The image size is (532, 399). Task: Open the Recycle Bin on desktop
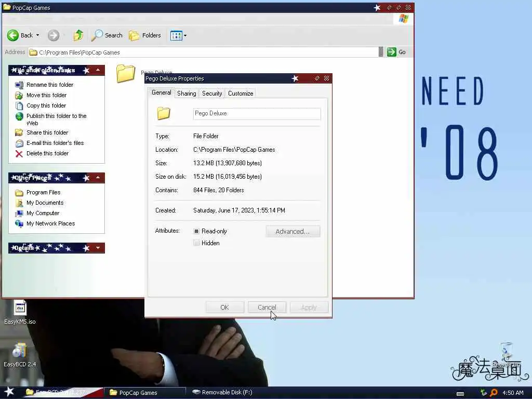point(506,354)
